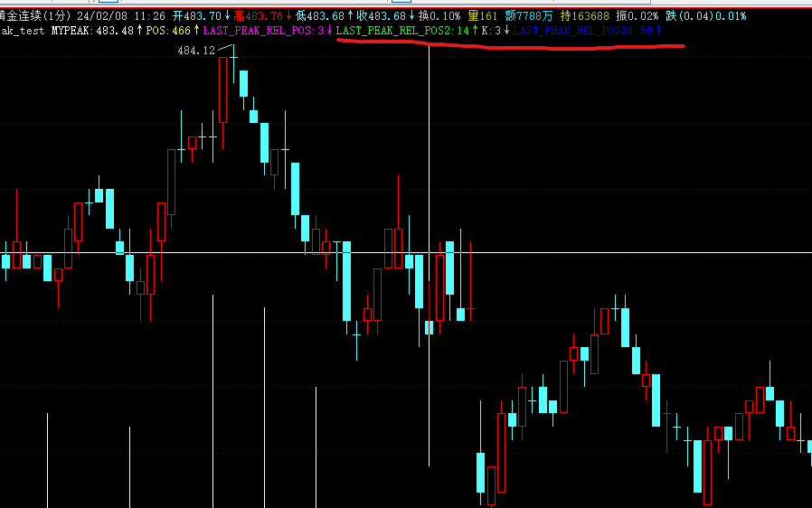Click the '振0.02%' amplitude value
This screenshot has width=812, height=508.
click(637, 16)
